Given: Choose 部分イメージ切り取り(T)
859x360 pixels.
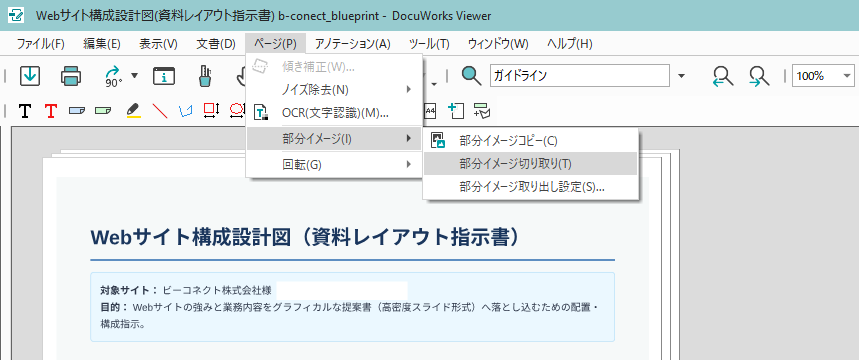Looking at the screenshot, I should click(530, 163).
